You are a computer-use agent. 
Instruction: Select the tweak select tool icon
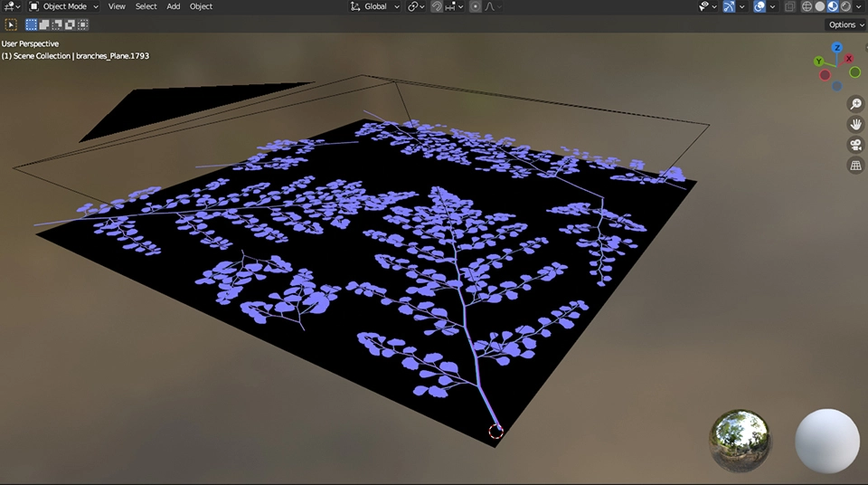[x=12, y=24]
